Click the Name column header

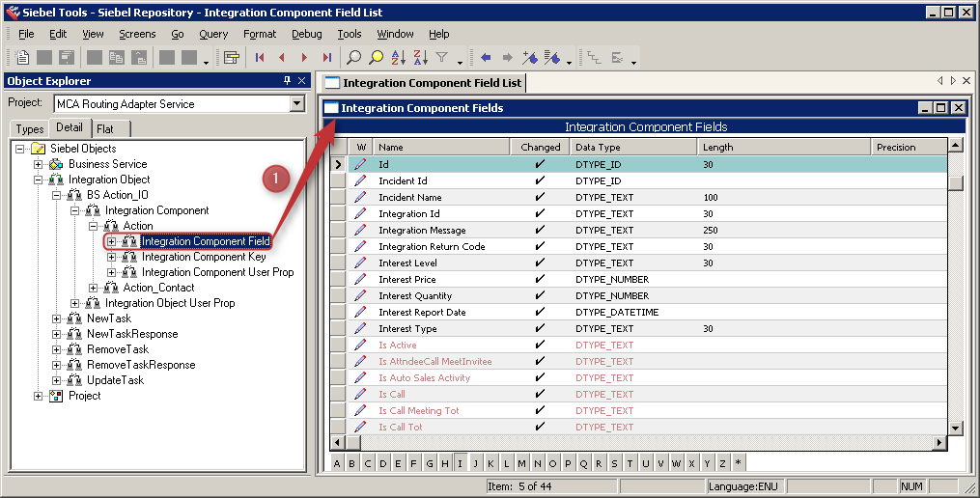coord(441,148)
